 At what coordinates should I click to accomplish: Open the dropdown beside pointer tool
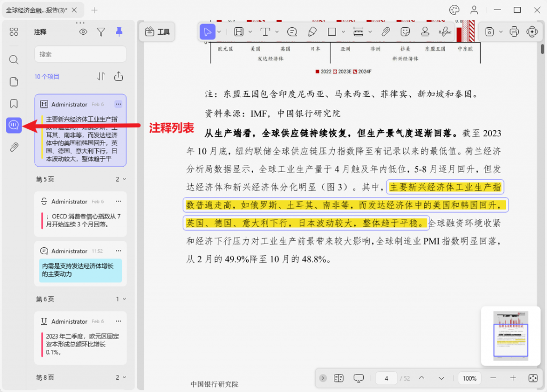(219, 32)
